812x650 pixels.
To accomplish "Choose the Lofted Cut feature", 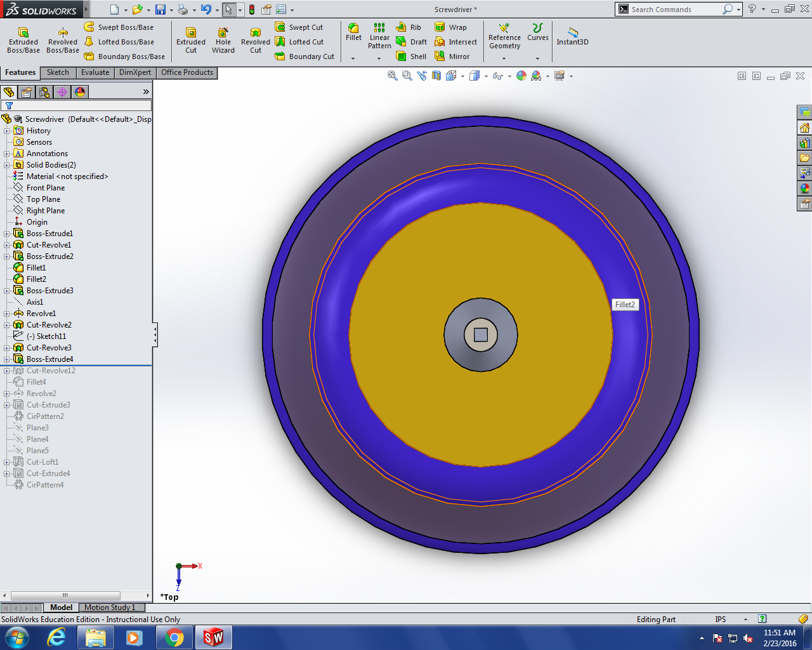I will tap(299, 42).
